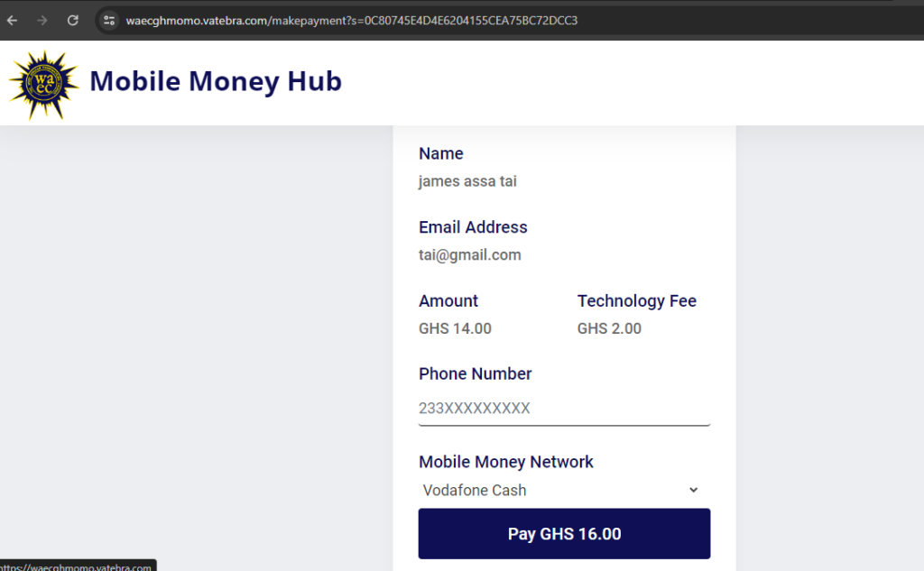Open the site information icon in address bar
Viewport: 924px width, 571px height.
click(109, 21)
